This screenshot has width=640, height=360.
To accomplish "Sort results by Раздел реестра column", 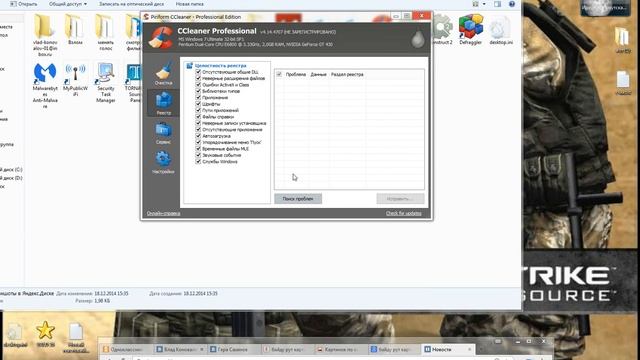I will pyautogui.click(x=347, y=74).
